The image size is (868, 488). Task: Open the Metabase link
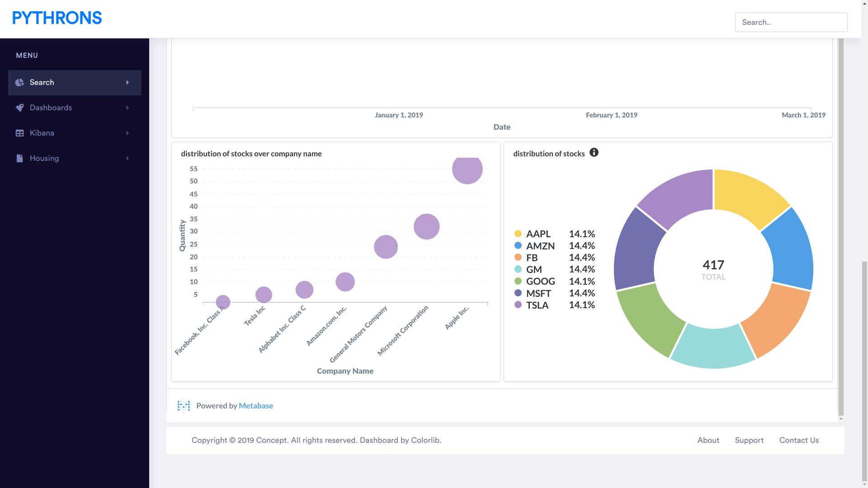click(255, 406)
